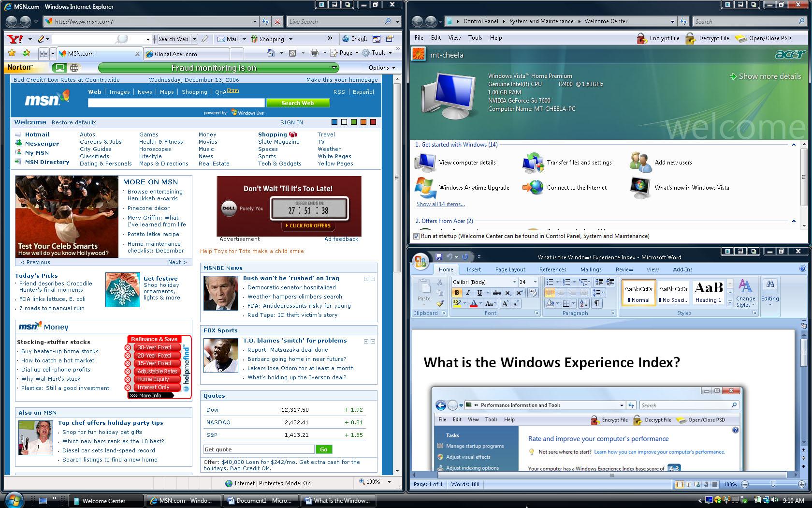Select Center text alignment in Word

pyautogui.click(x=561, y=292)
